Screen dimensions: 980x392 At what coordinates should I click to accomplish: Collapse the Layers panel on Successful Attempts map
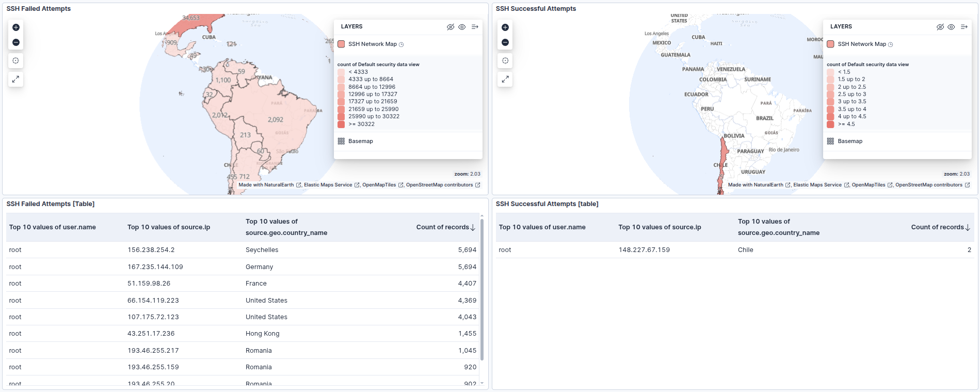[x=964, y=27]
